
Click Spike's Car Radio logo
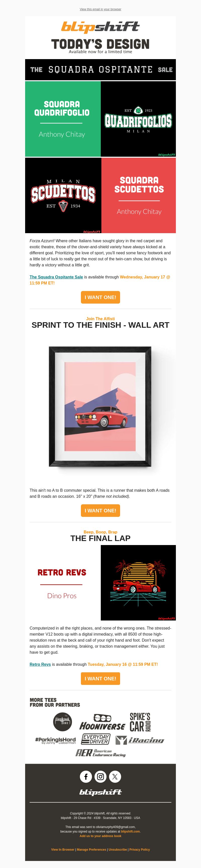pyautogui.click(x=140, y=722)
